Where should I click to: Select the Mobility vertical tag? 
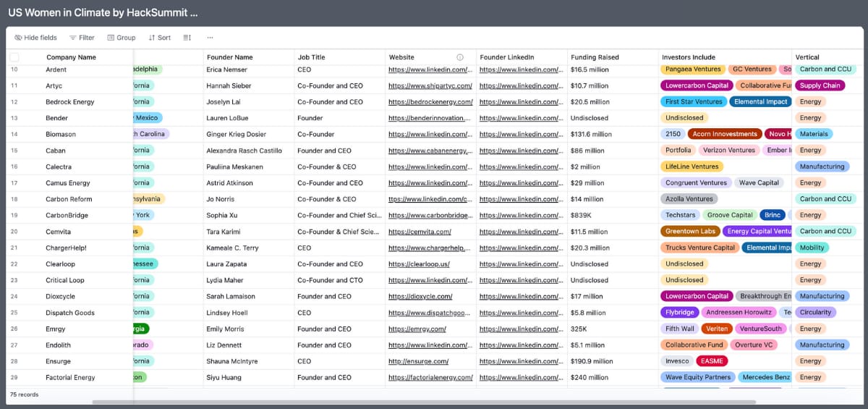tap(812, 248)
